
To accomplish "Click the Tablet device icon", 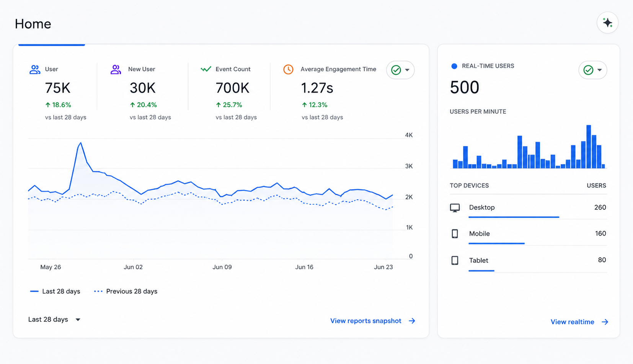I will (x=455, y=260).
